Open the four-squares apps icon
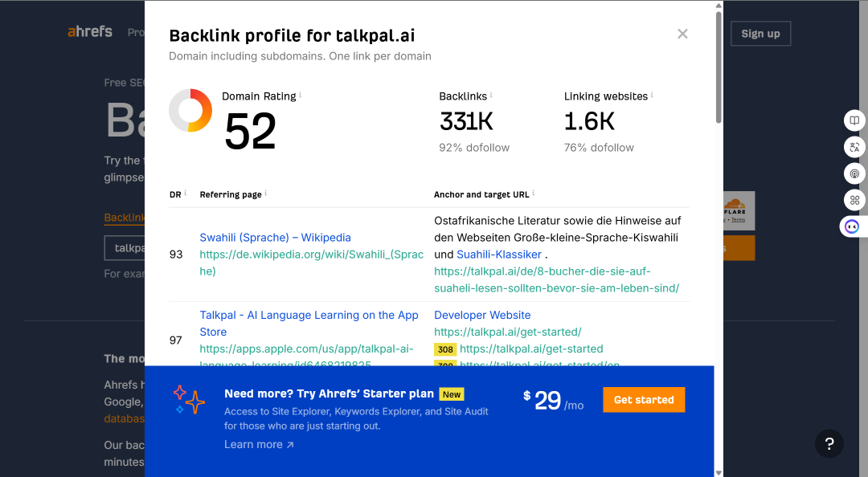 854,200
